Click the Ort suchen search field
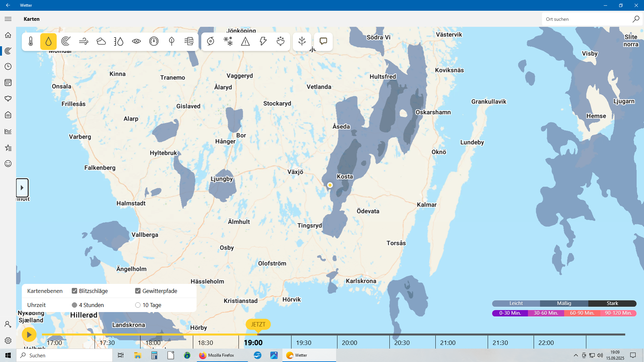The image size is (644, 362). pyautogui.click(x=587, y=19)
